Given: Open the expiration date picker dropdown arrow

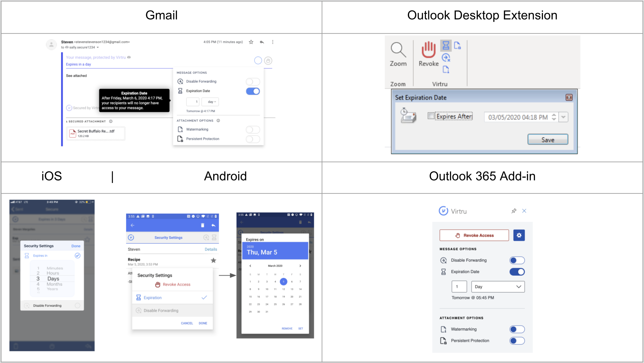Looking at the screenshot, I should tap(563, 117).
